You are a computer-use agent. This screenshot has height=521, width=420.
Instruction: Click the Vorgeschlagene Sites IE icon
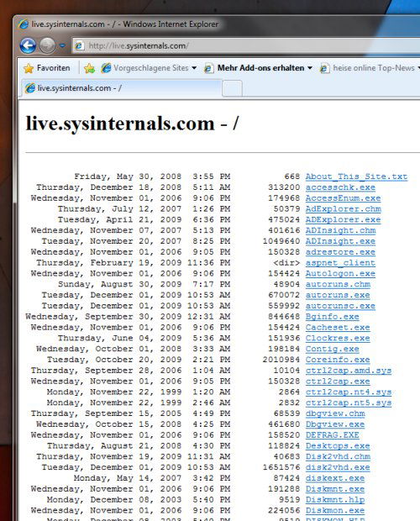tap(106, 68)
